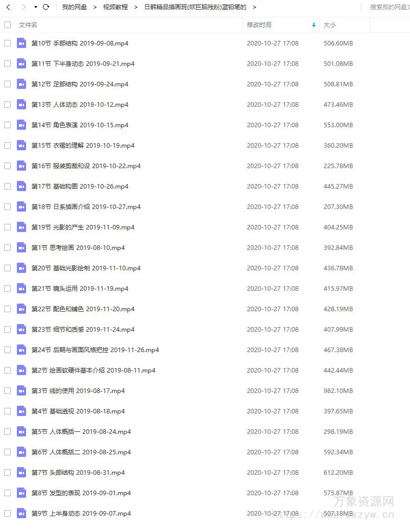Click the video icon of 第1节 思考绘画
Viewport: 410px width, 532px height.
pos(21,248)
